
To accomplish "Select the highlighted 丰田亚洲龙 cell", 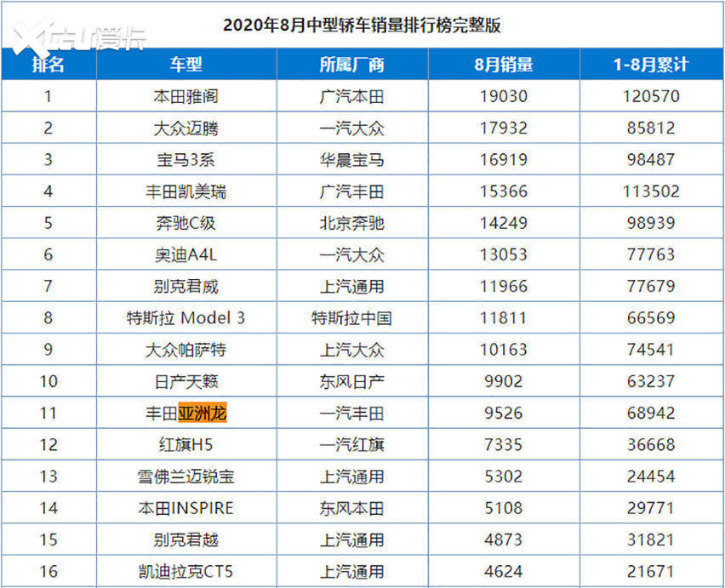I will pyautogui.click(x=186, y=413).
